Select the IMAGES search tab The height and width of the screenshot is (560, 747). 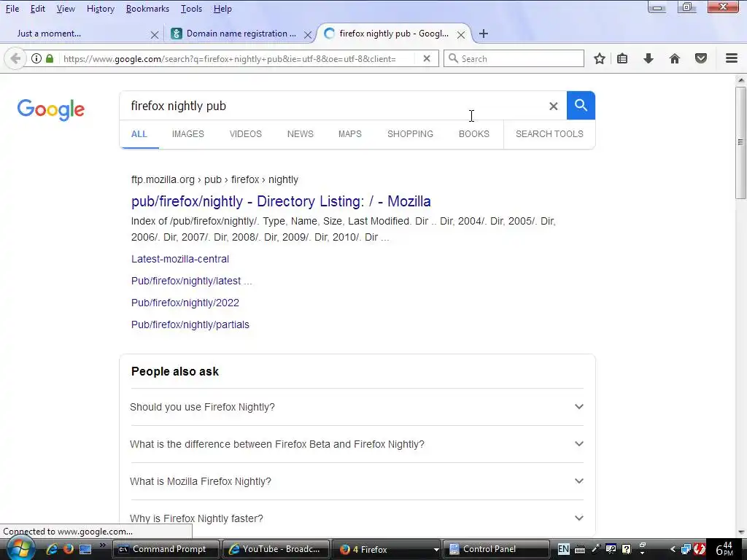[187, 134]
